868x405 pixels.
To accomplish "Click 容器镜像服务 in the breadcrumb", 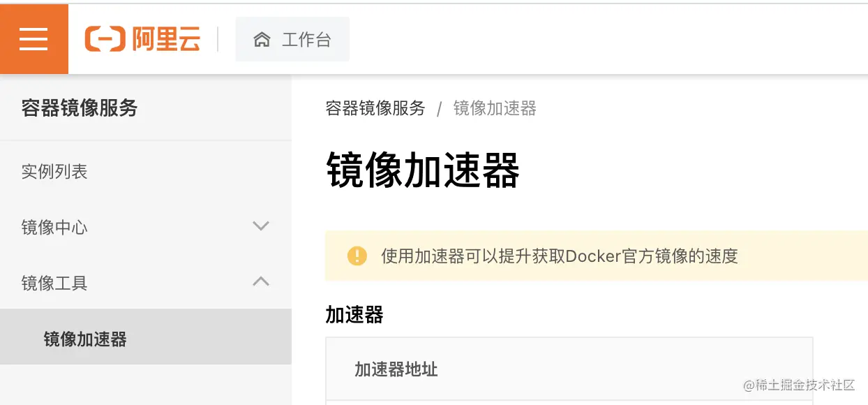I will [375, 108].
